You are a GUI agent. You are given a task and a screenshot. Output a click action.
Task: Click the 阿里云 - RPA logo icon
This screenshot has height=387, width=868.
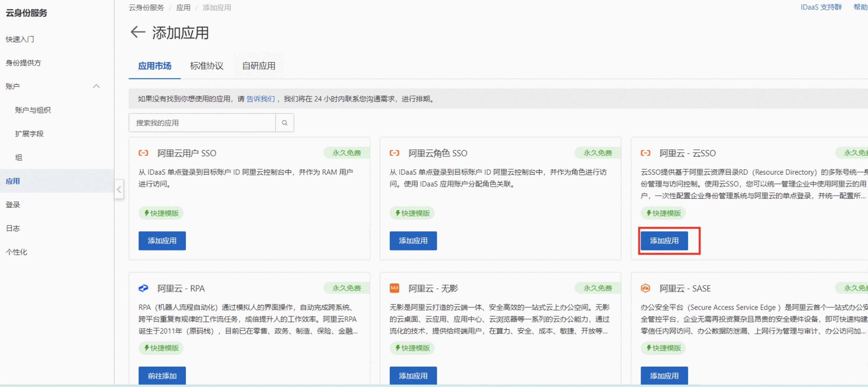coord(143,288)
